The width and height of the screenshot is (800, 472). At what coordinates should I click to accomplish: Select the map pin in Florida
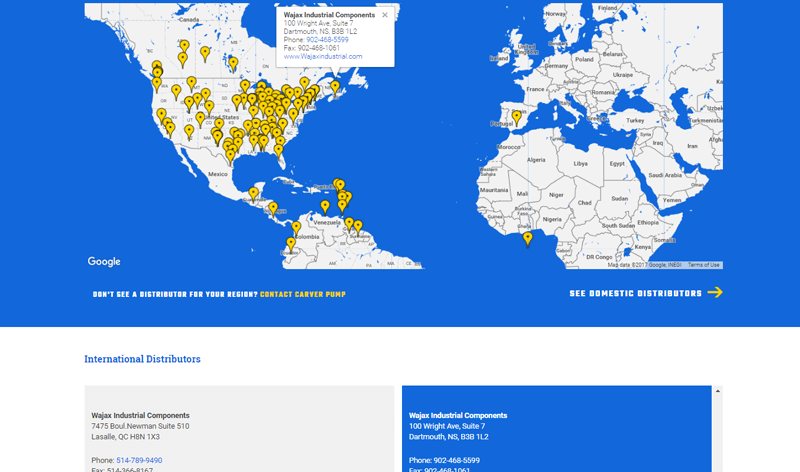(279, 151)
